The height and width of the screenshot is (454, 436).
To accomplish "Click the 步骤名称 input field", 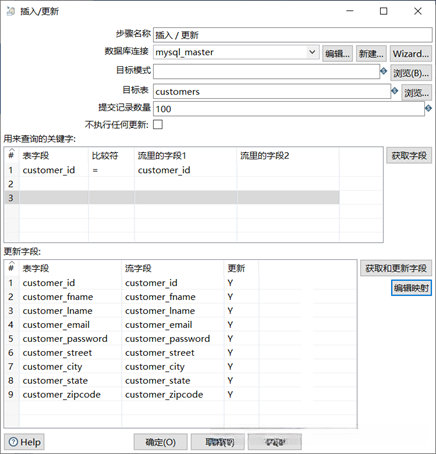I will click(292, 35).
